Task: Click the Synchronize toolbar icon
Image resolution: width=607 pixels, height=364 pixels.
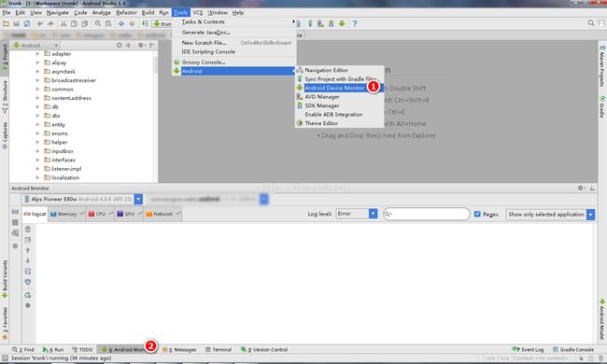Action: click(x=27, y=23)
